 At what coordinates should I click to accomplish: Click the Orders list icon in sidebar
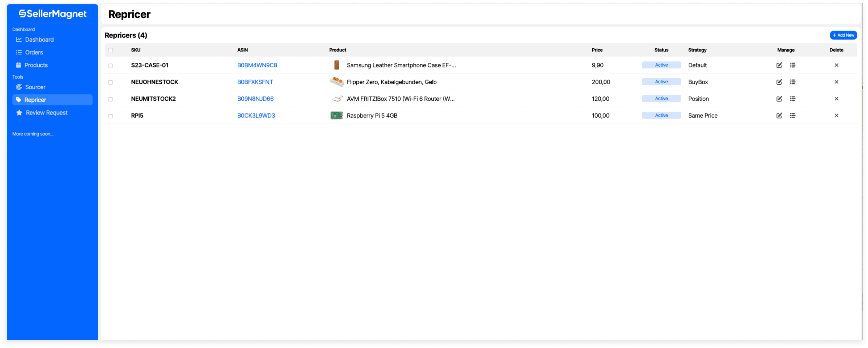click(19, 52)
